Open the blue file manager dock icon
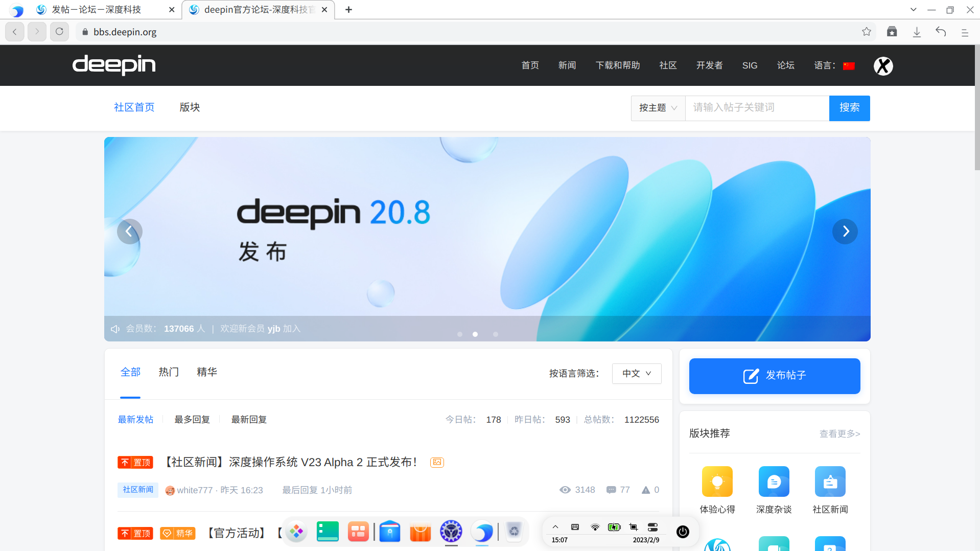This screenshot has width=980, height=551. pos(390,532)
